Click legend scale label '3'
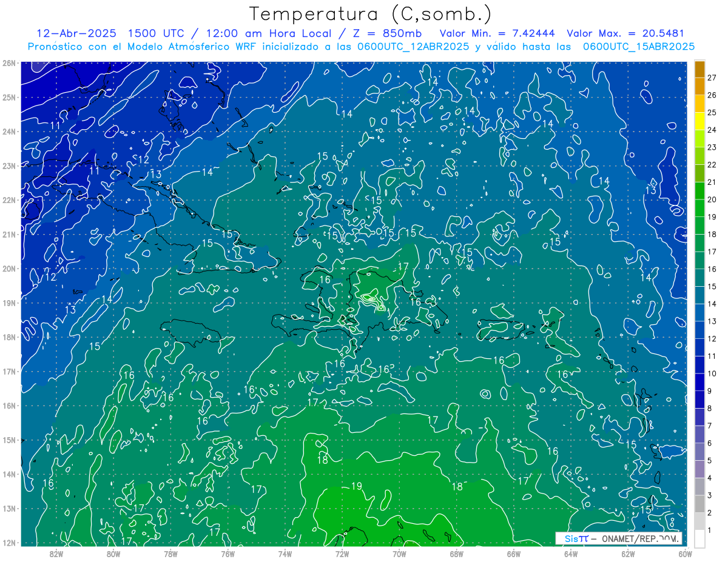The width and height of the screenshot is (728, 562). (x=710, y=495)
